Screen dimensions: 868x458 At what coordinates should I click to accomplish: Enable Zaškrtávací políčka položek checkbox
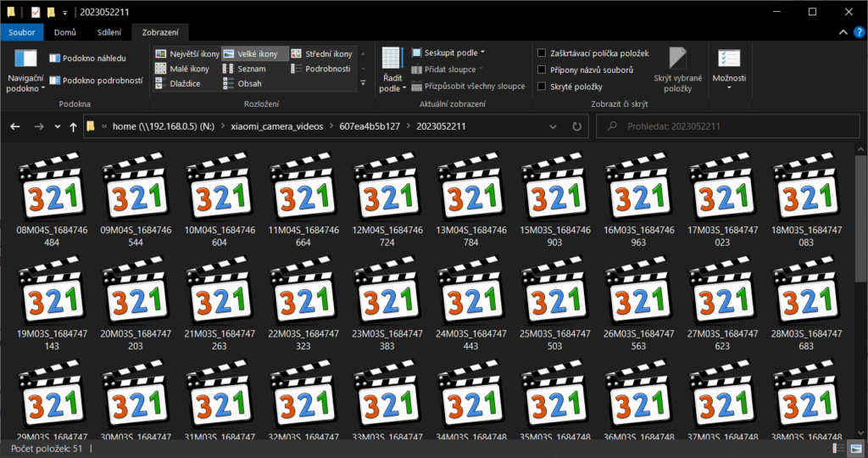542,53
